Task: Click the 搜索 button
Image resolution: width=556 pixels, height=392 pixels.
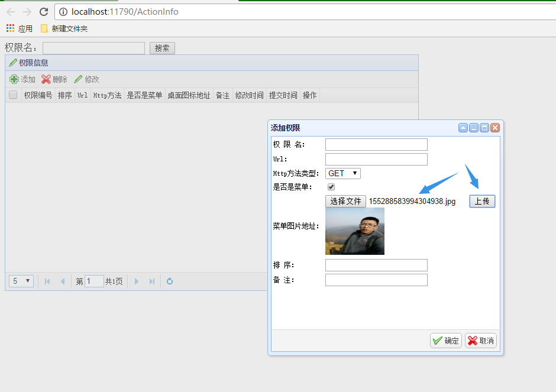Action: (162, 48)
